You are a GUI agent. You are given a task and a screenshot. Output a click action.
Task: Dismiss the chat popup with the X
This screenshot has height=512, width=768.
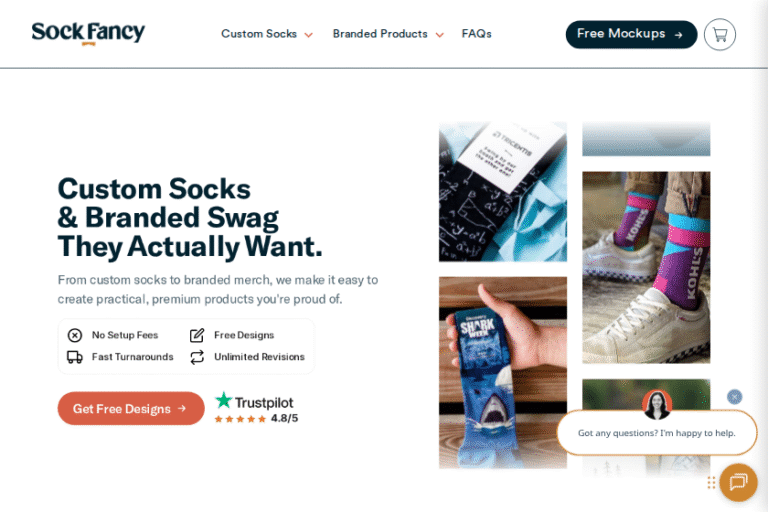pos(734,396)
